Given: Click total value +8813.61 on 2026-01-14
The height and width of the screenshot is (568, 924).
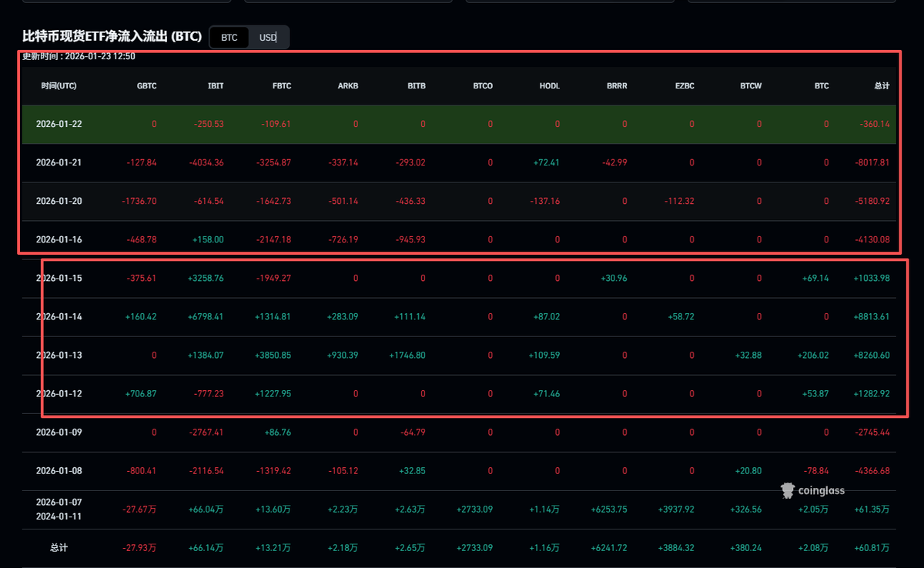Looking at the screenshot, I should tap(871, 316).
